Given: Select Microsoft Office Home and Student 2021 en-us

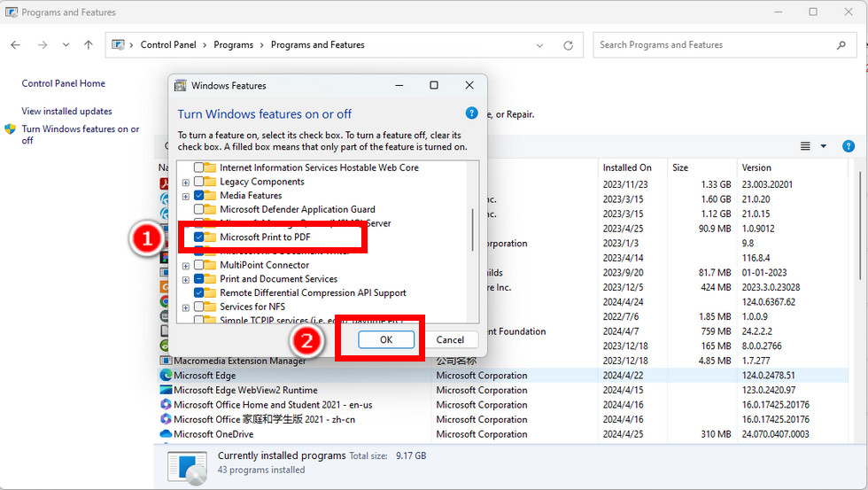Looking at the screenshot, I should pyautogui.click(x=503, y=405).
